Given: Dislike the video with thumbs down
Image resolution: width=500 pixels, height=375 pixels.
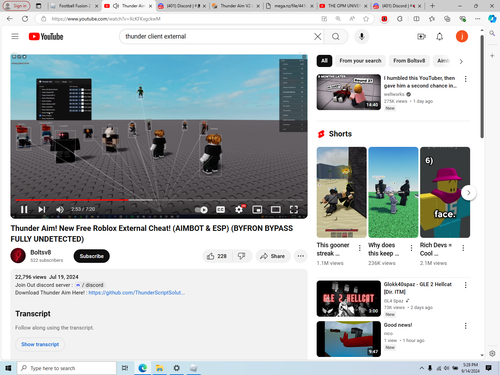Looking at the screenshot, I should tap(242, 256).
